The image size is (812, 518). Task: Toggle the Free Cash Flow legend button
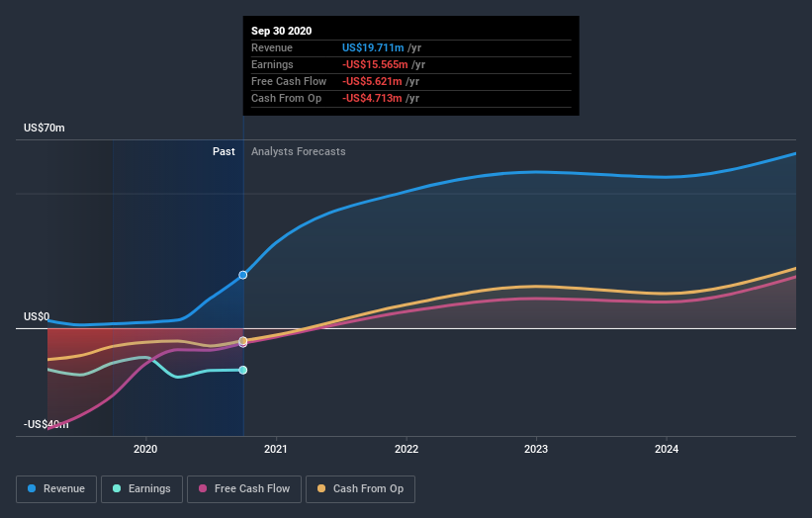(244, 489)
